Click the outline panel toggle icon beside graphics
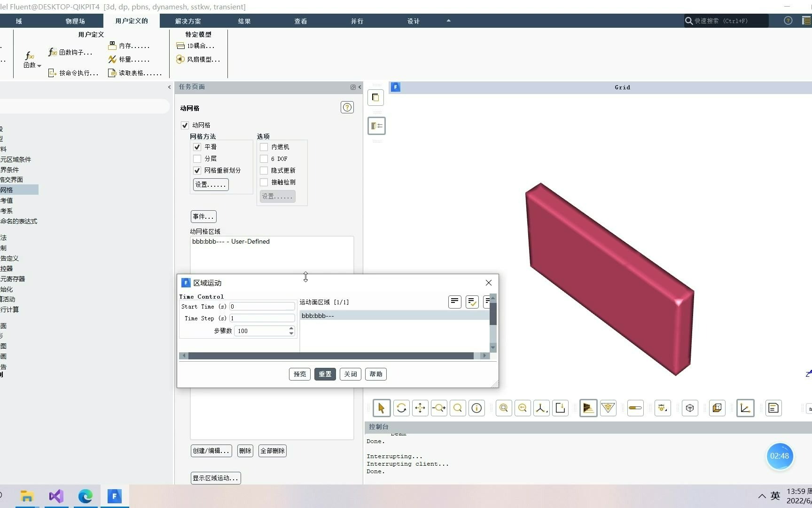 pyautogui.click(x=376, y=126)
